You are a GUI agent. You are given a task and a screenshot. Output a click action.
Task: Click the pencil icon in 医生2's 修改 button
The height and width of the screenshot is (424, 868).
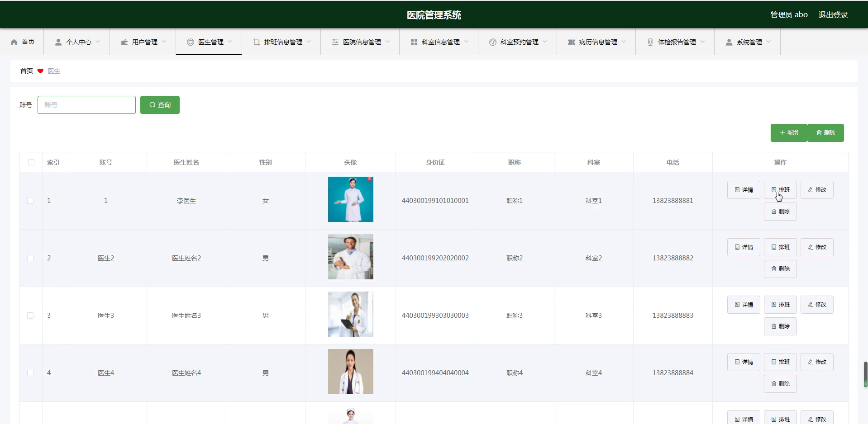tap(811, 247)
